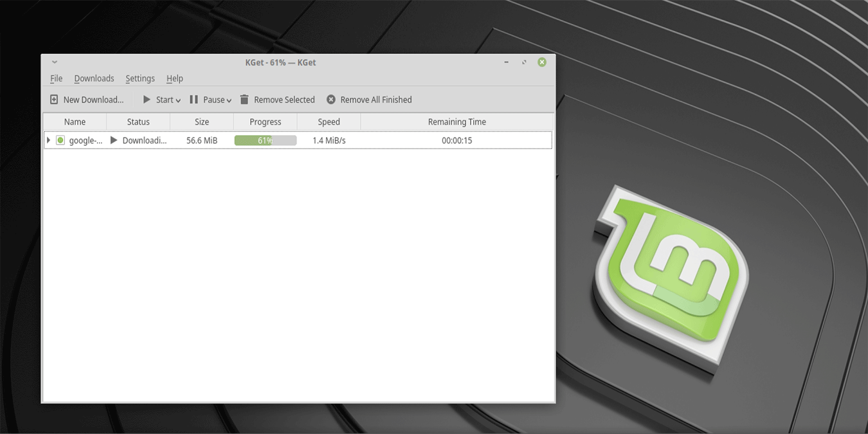Image resolution: width=868 pixels, height=434 pixels.
Task: Open the Help menu
Action: click(x=174, y=78)
